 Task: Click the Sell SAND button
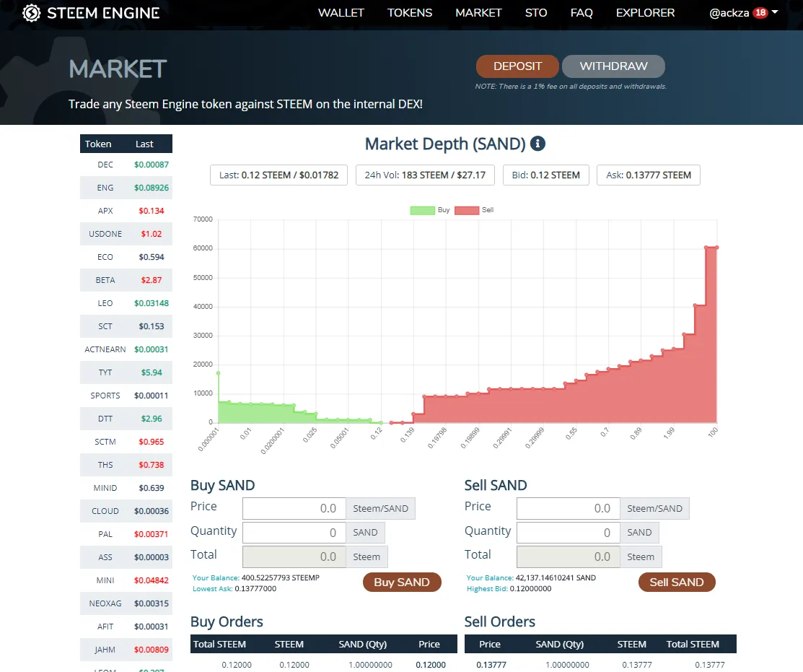677,582
